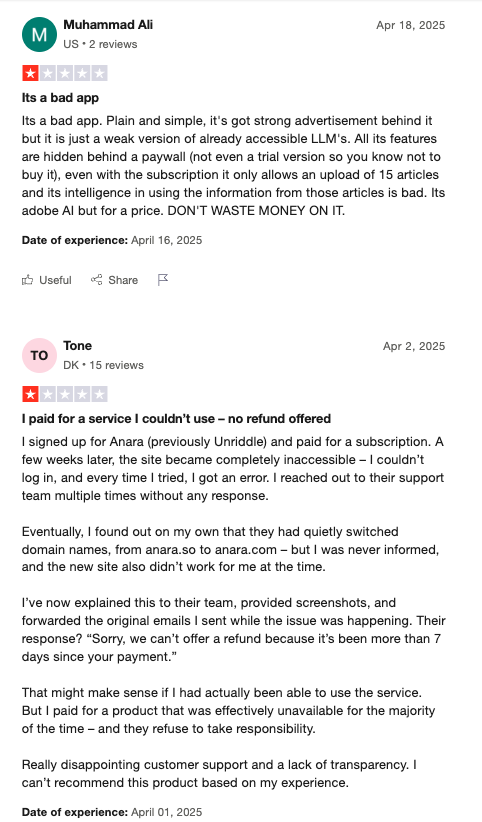Open Tone's reviewer profile name

coord(78,345)
